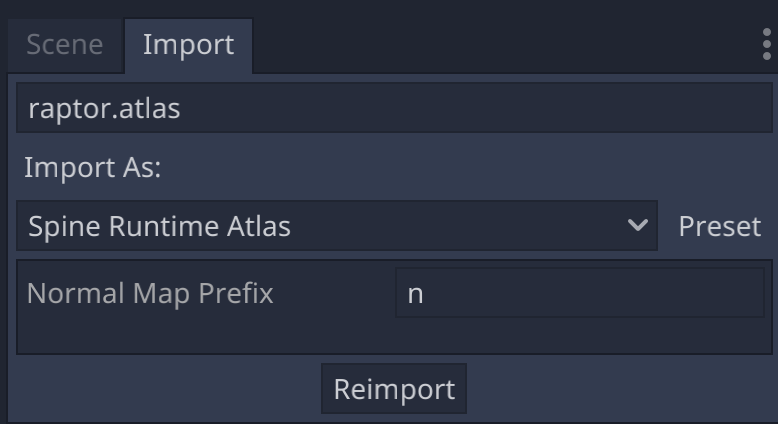
Task: Click the Preset button beside the importer dropdown
Action: tap(719, 226)
